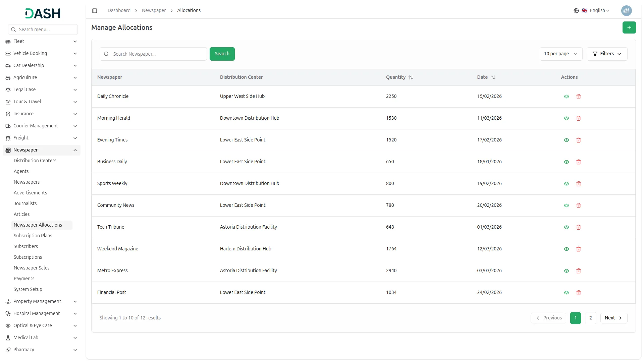Screen dimensions: 644x362
Task: Sort table by Date column arrows
Action: (493, 77)
